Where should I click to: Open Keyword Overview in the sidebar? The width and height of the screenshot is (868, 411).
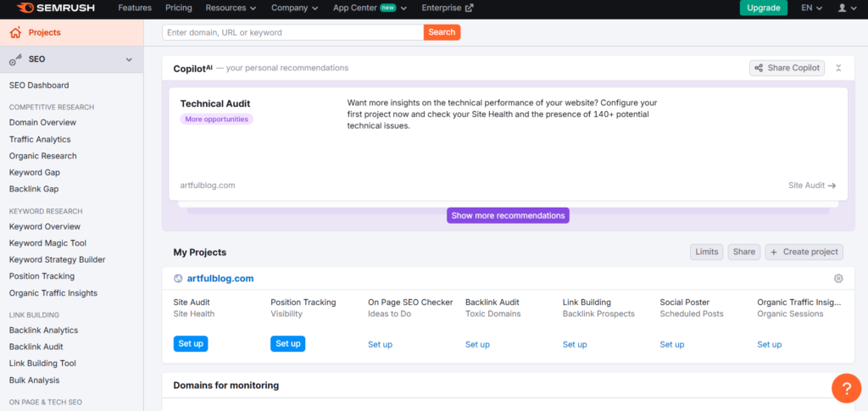(45, 226)
